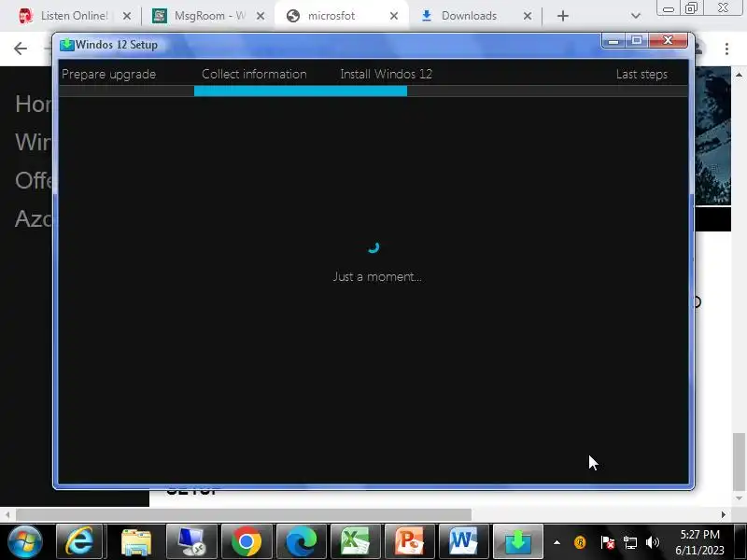747x560 pixels.
Task: Minimize the Chrome browser window
Action: [x=669, y=8]
